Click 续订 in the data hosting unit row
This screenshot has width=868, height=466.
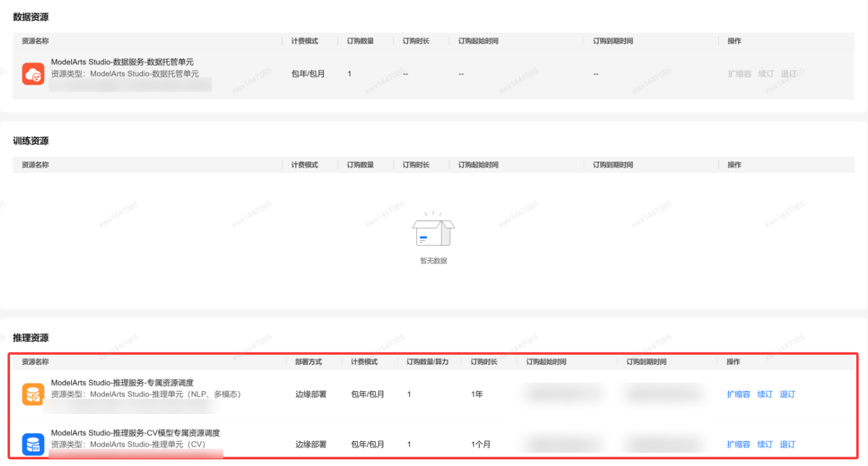click(x=766, y=74)
